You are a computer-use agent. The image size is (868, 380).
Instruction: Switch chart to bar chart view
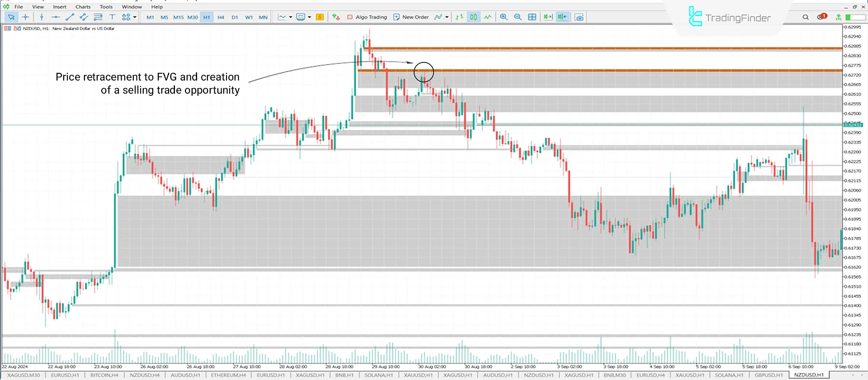click(x=459, y=17)
